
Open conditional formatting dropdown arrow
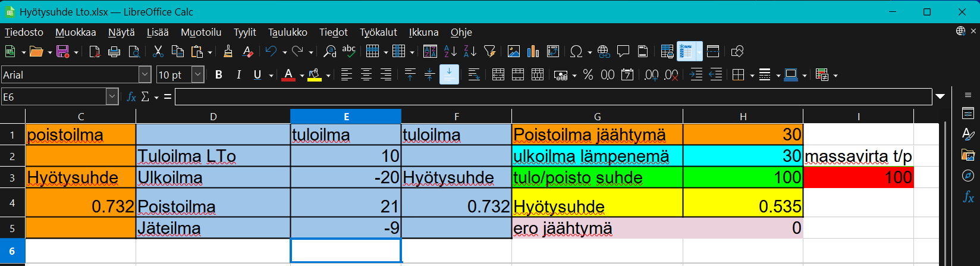[835, 76]
